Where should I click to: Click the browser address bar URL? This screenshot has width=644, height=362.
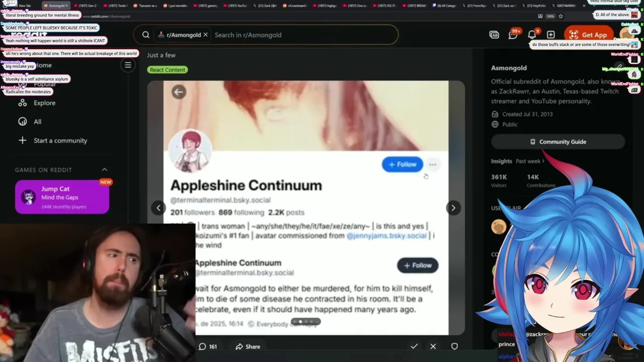[x=107, y=16]
